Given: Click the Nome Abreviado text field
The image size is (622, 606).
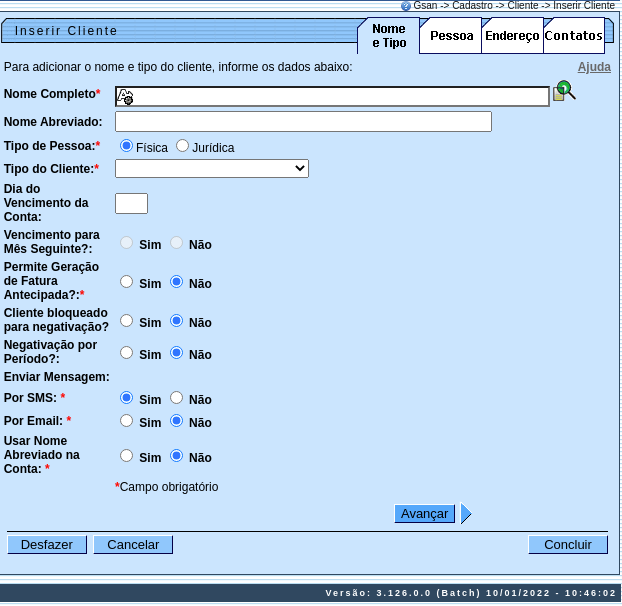Looking at the screenshot, I should coord(303,122).
